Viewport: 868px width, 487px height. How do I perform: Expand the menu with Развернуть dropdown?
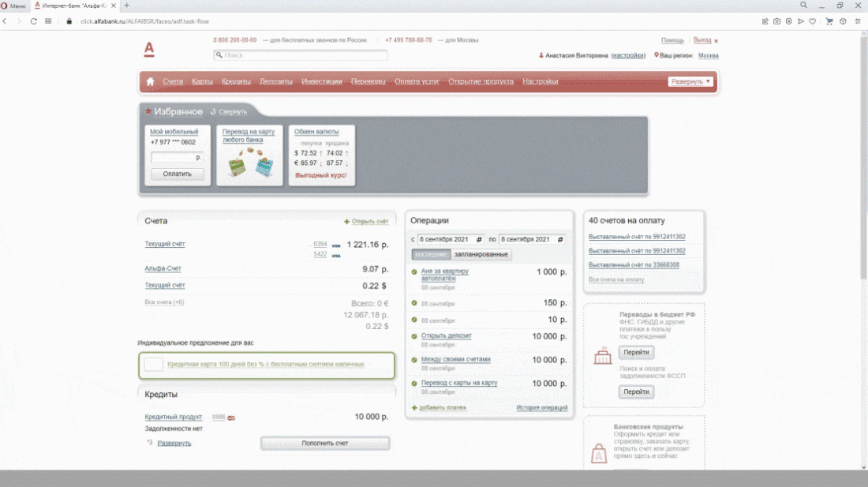pos(690,81)
